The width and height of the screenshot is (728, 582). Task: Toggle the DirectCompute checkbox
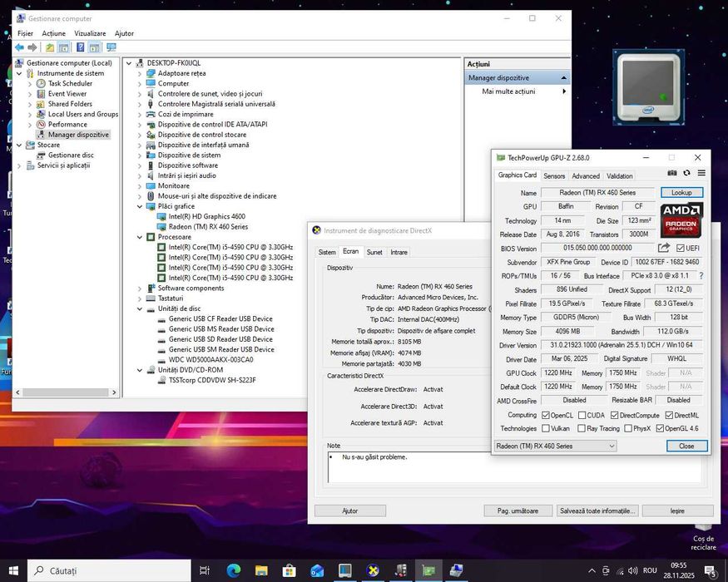(614, 415)
